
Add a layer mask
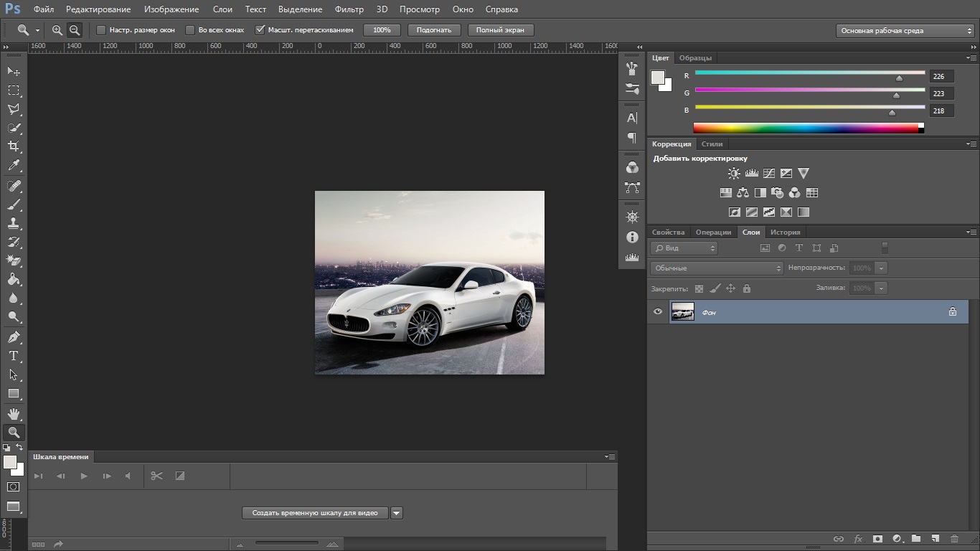coord(877,539)
